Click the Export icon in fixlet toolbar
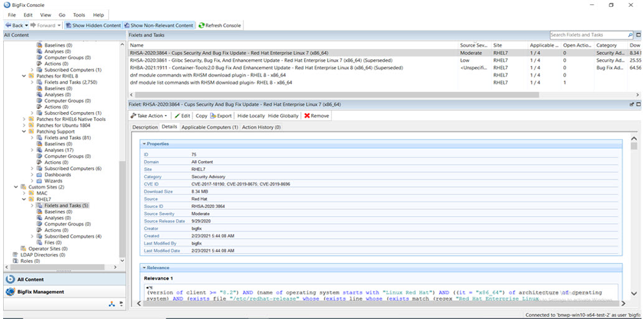Viewport: 644px width, 320px height. (x=214, y=116)
